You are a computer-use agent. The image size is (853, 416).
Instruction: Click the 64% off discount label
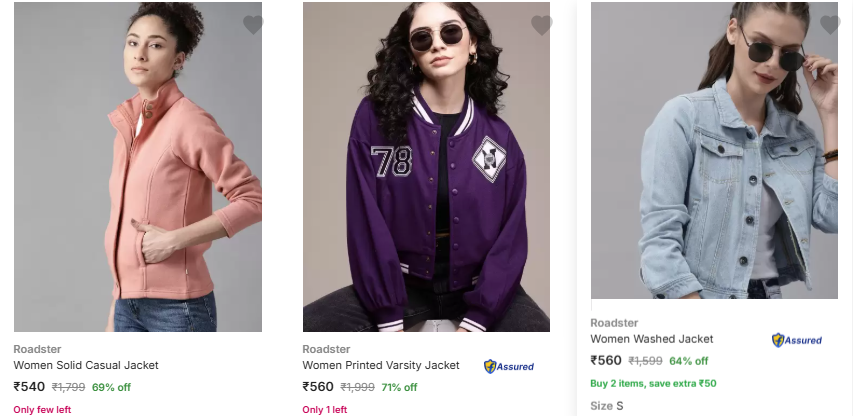[x=689, y=361]
